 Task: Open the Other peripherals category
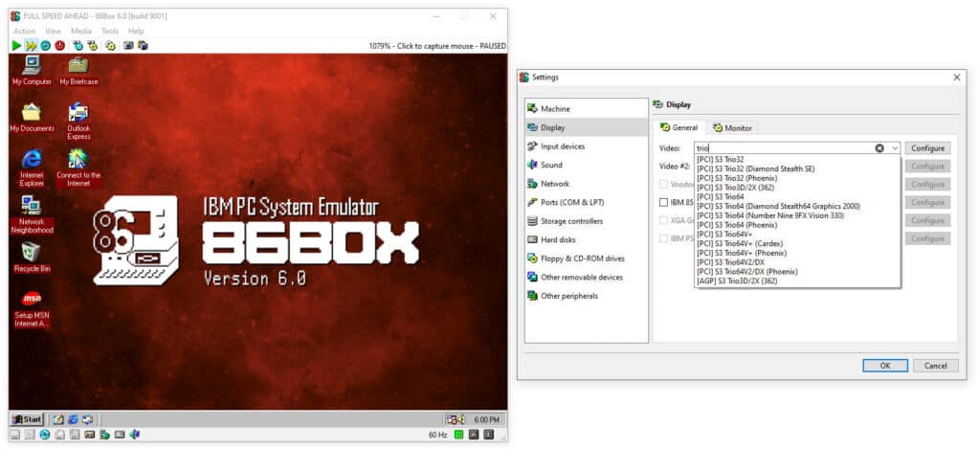click(x=587, y=296)
